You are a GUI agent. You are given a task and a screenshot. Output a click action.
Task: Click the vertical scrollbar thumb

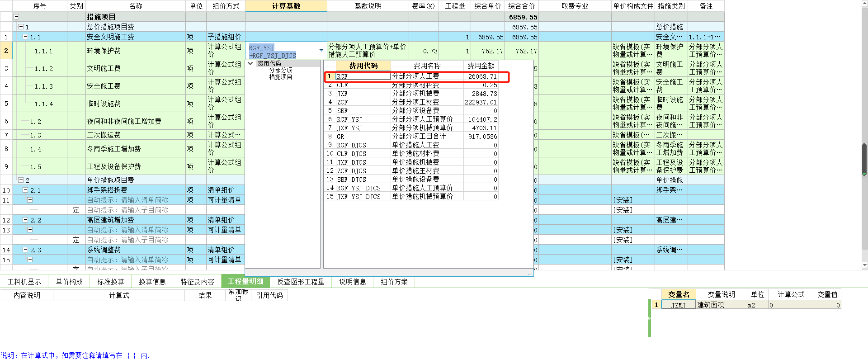[x=864, y=159]
